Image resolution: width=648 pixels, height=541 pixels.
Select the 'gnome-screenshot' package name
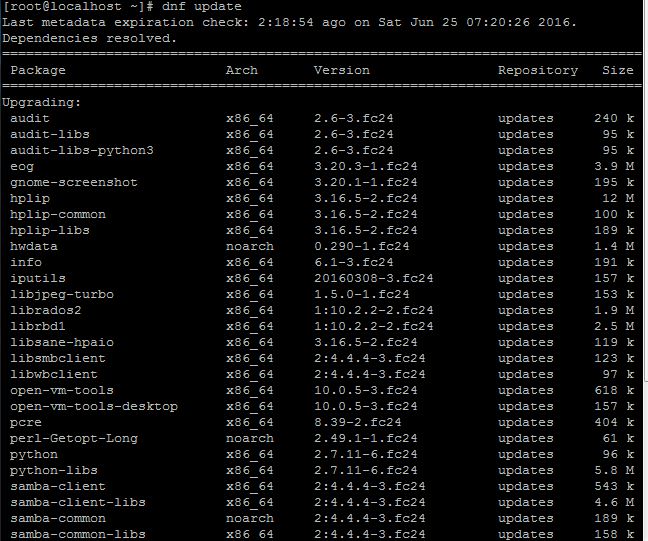[x=74, y=182]
